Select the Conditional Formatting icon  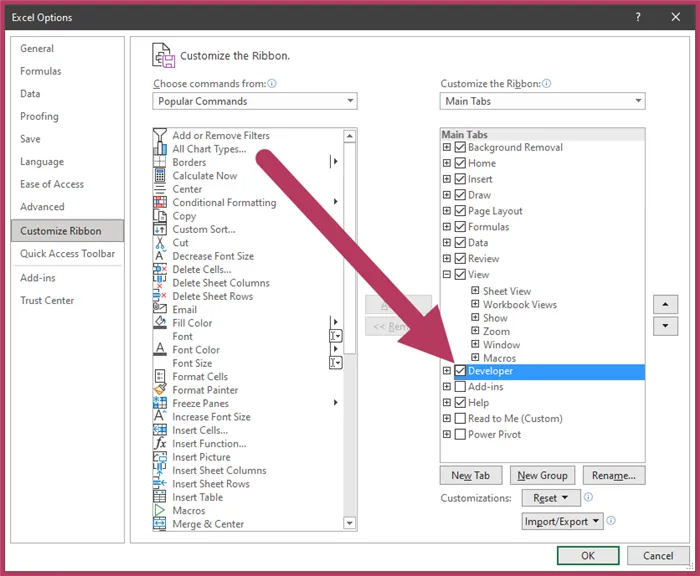(x=160, y=203)
